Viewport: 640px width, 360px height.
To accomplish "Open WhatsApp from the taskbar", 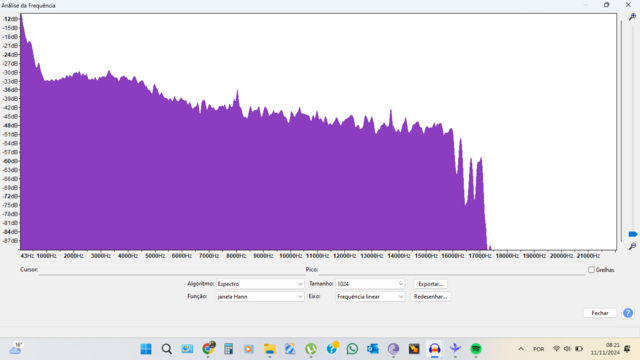I will pos(352,349).
